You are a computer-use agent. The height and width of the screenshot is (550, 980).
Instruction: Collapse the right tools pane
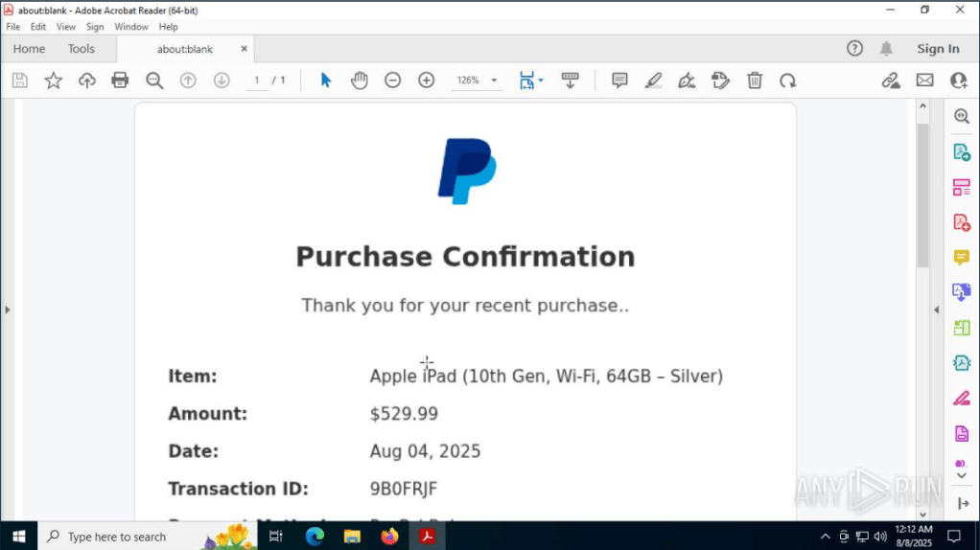click(937, 309)
